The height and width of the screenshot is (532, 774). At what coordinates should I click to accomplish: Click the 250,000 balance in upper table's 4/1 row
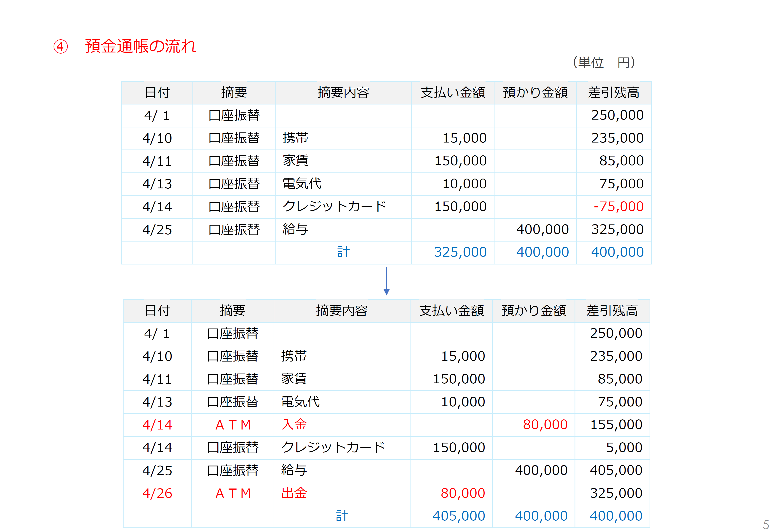point(617,115)
